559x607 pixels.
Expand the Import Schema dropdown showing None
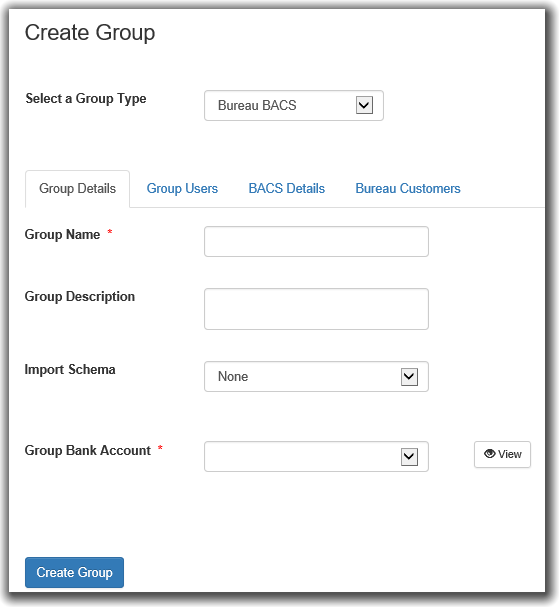[316, 377]
